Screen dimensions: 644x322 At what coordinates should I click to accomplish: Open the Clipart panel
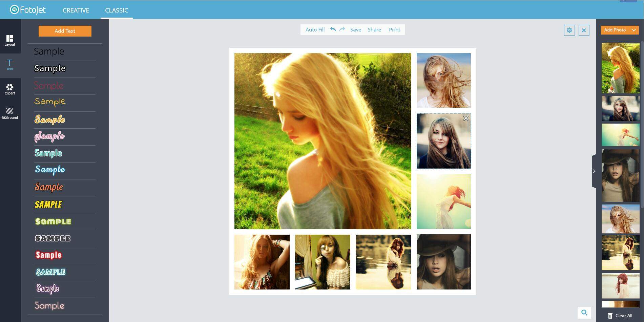click(10, 89)
